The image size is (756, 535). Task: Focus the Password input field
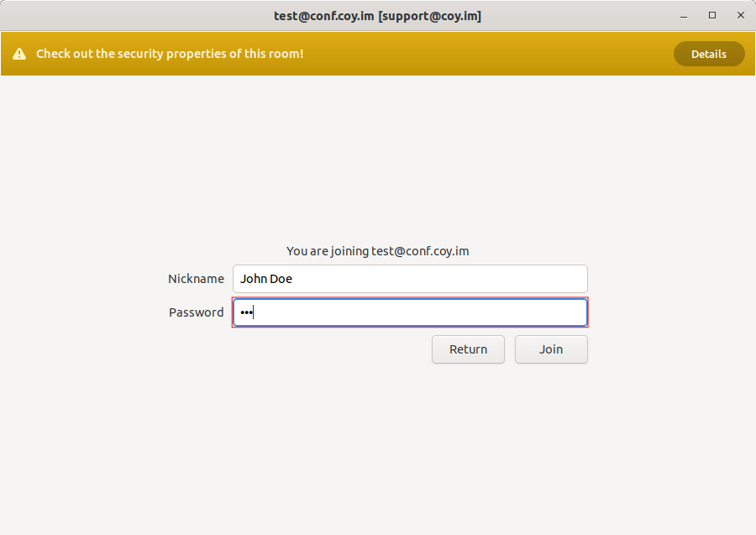pyautogui.click(x=410, y=312)
